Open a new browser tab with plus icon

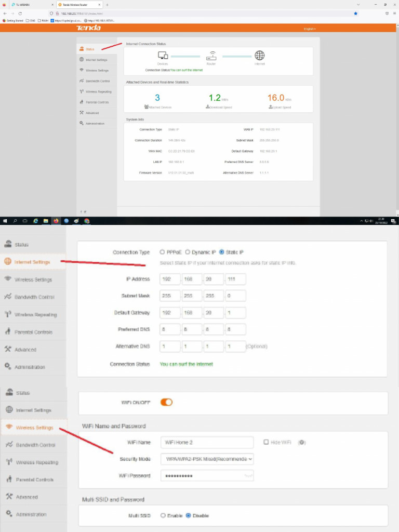click(x=107, y=5)
